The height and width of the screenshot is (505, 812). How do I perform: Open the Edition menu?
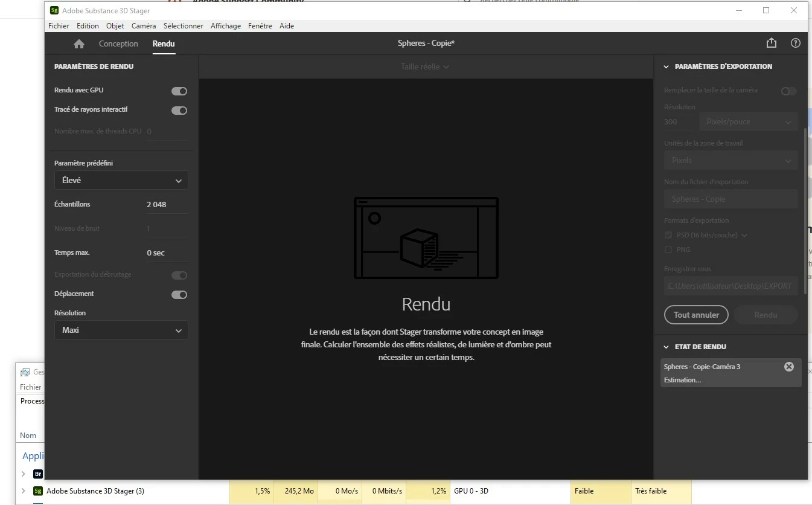click(x=88, y=26)
